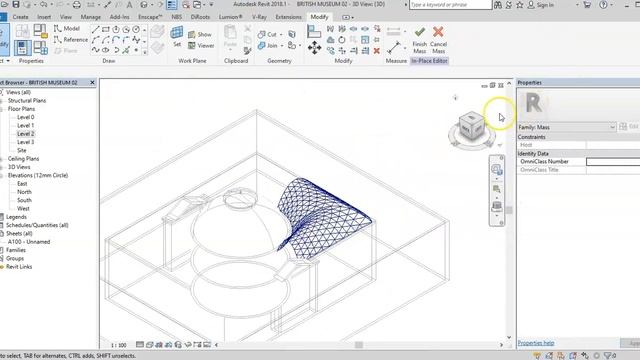Open the Cut dropdown arrow

coord(281,35)
